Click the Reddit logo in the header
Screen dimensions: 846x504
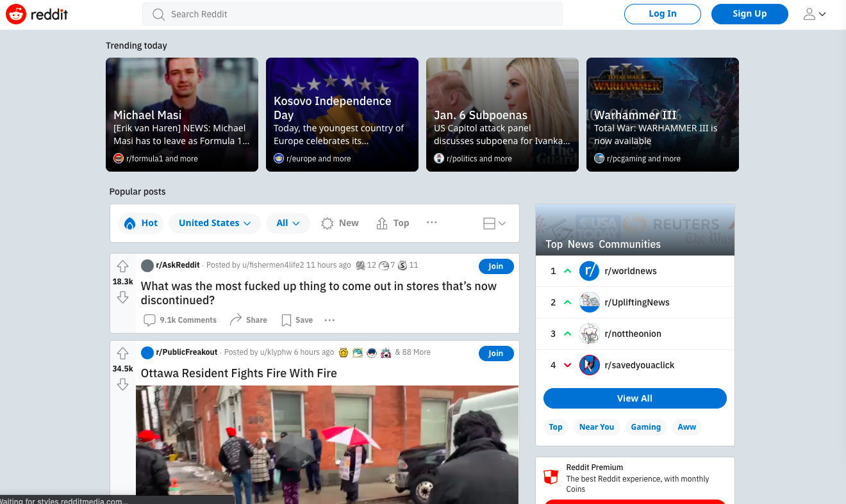pyautogui.click(x=37, y=14)
